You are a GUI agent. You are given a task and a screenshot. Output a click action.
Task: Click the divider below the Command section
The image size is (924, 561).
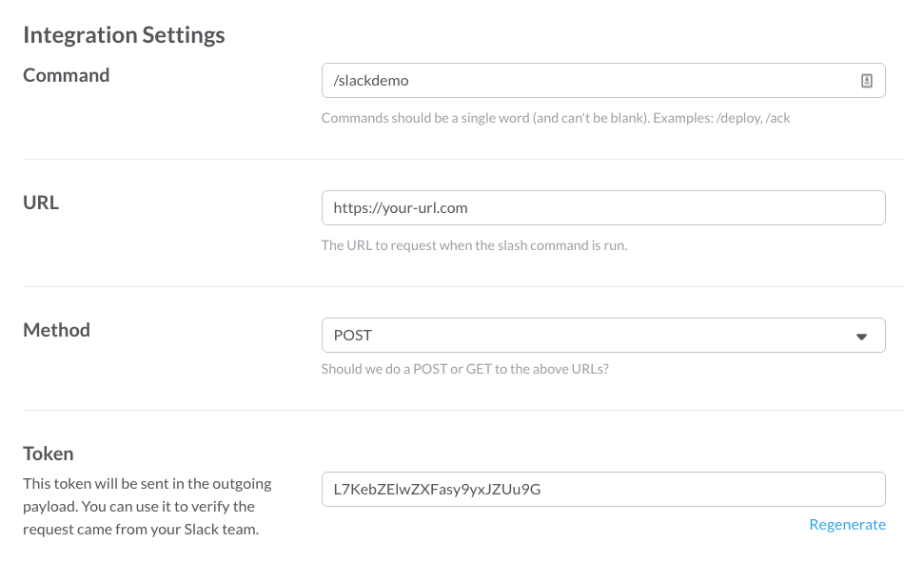pos(462,159)
